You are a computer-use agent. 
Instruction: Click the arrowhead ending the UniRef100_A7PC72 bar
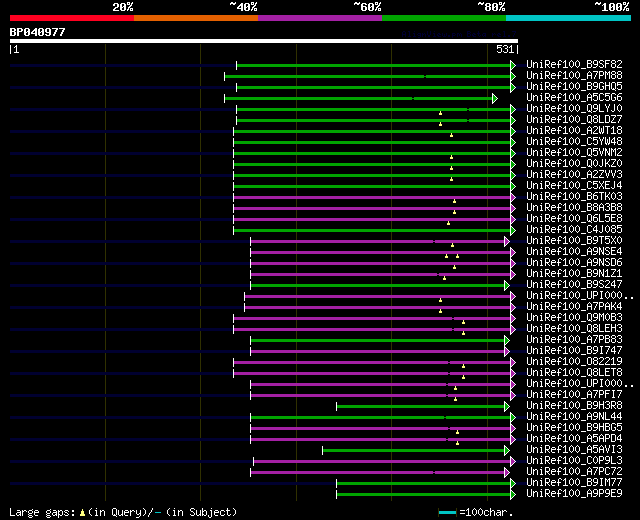pos(507,473)
